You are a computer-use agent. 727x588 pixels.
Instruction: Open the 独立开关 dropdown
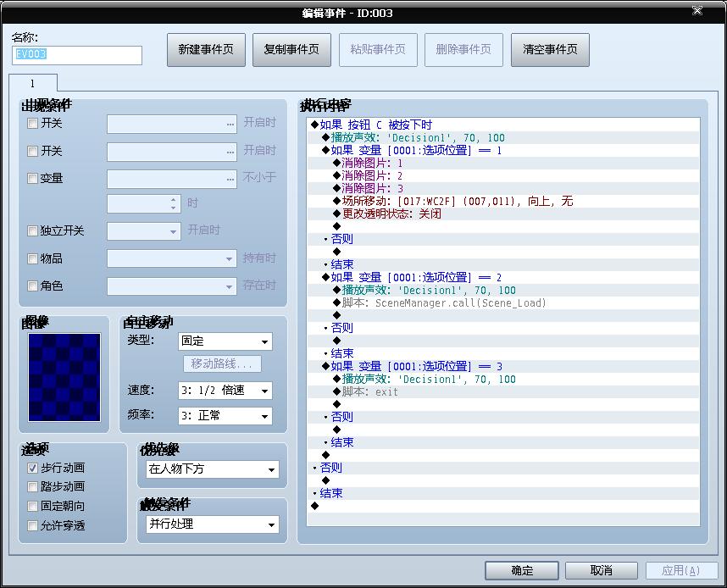pyautogui.click(x=143, y=231)
